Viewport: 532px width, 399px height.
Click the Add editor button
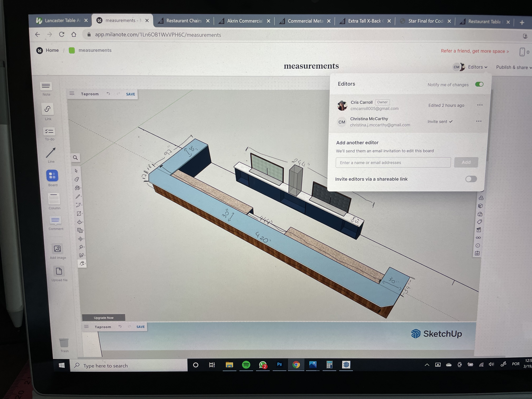pyautogui.click(x=466, y=162)
